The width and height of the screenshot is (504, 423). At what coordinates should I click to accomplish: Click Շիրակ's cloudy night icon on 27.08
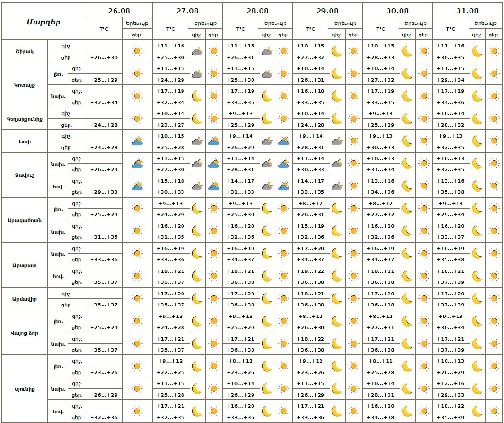click(x=197, y=51)
